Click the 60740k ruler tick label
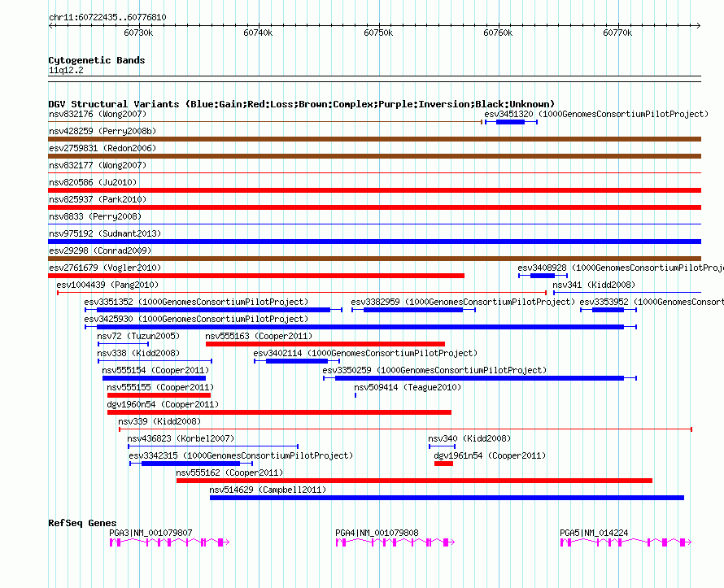This screenshot has width=724, height=588. tap(258, 33)
